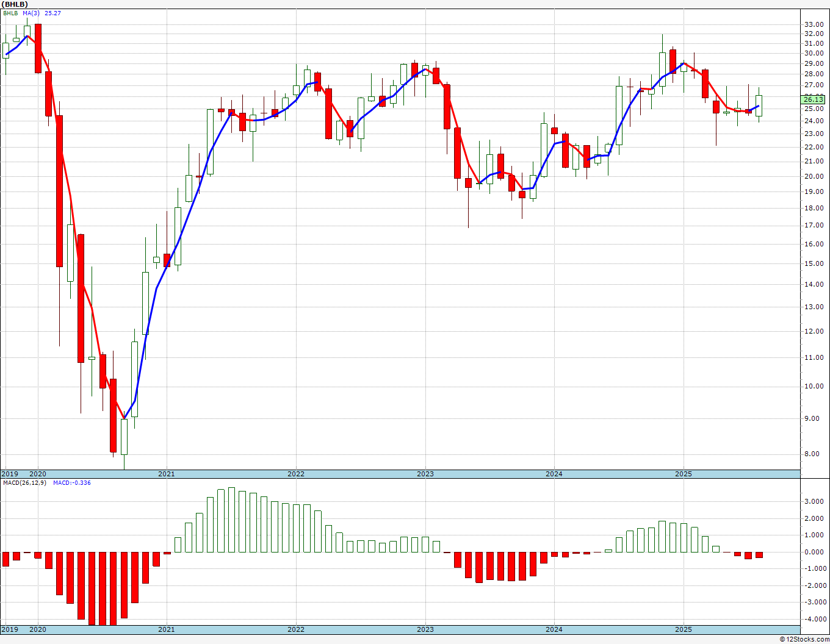This screenshot has width=830, height=644.
Task: Select 2024 on the MACD panel time axis
Action: click(x=554, y=629)
